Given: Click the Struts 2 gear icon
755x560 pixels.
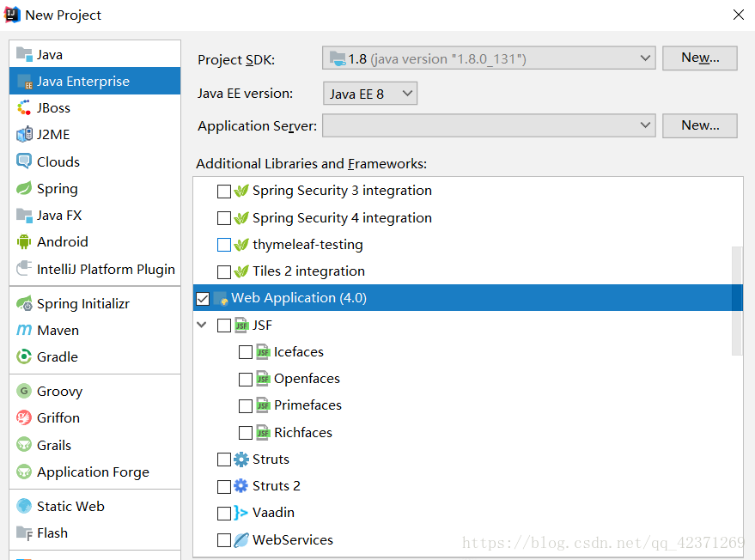Looking at the screenshot, I should coord(241,486).
